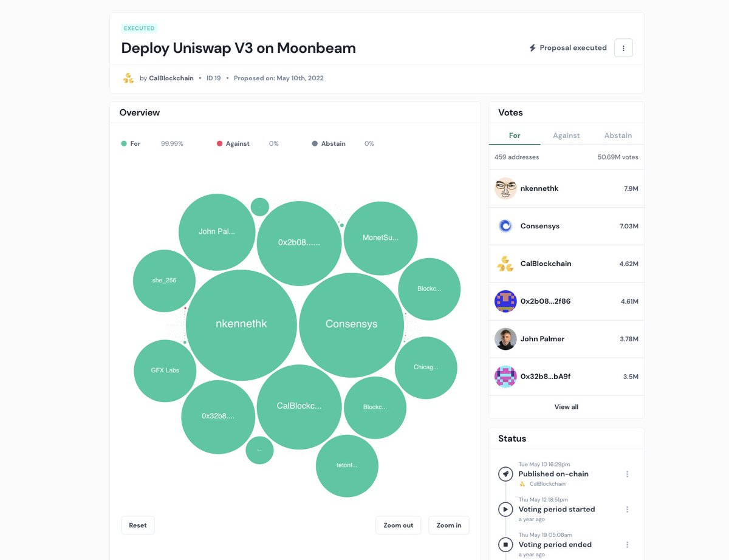Screen dimensions: 729x560
Task: Open options for Voting period started
Action: coord(627,509)
